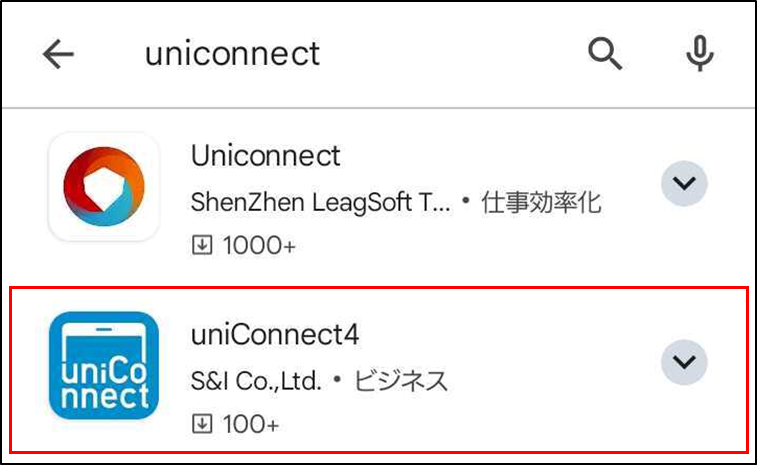Click the 1000+ download count
The width and height of the screenshot is (757, 465).
pyautogui.click(x=259, y=245)
